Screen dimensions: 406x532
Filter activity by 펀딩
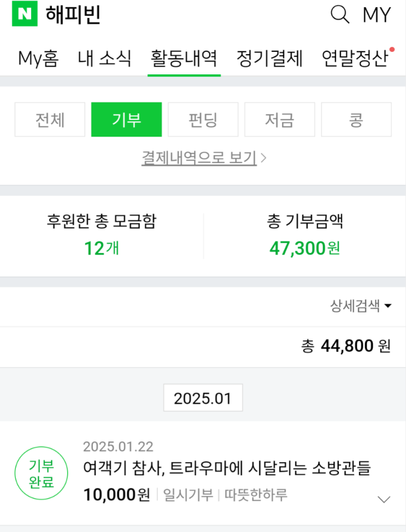click(x=203, y=120)
